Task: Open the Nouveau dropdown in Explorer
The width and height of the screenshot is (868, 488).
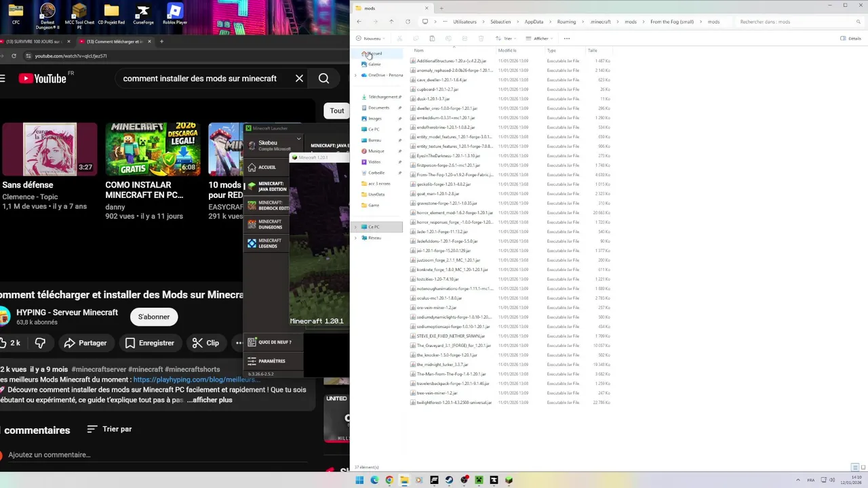Action: point(369,39)
